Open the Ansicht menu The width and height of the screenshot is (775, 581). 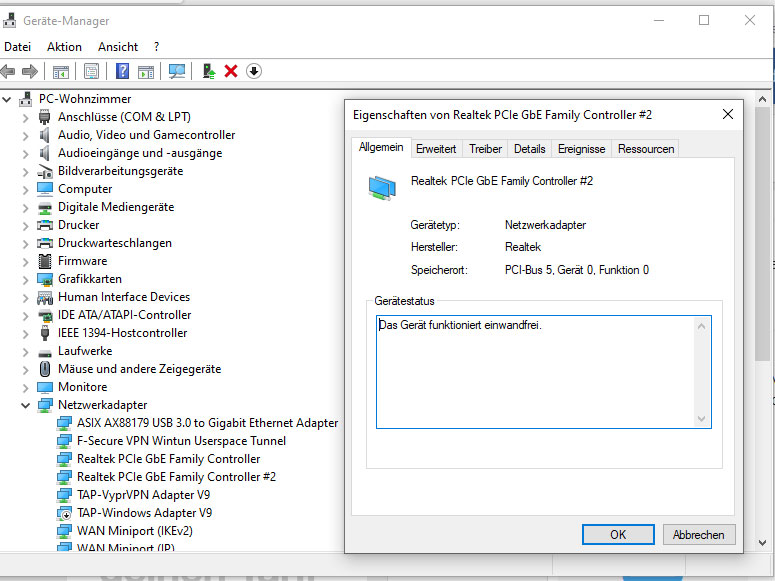(x=118, y=46)
